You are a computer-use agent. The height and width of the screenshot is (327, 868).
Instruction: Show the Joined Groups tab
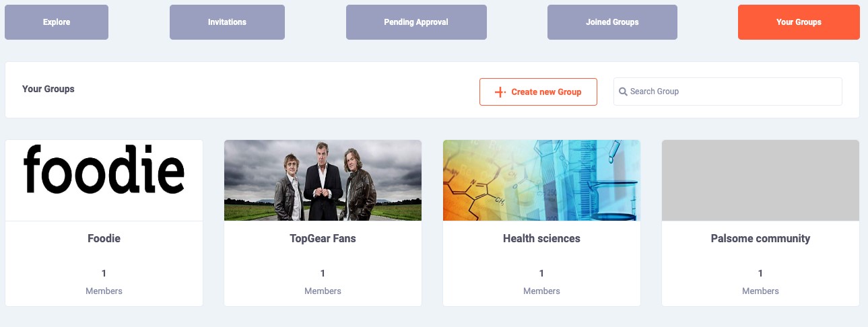click(x=612, y=22)
